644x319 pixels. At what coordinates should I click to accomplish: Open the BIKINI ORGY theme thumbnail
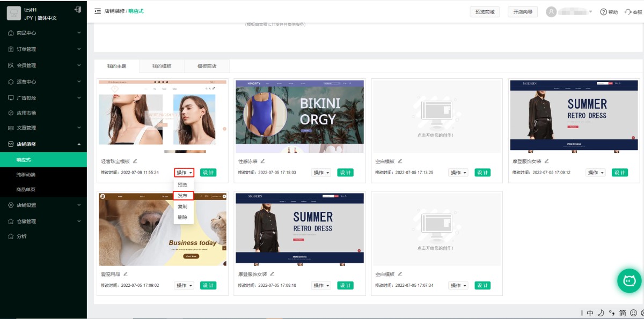tap(299, 116)
